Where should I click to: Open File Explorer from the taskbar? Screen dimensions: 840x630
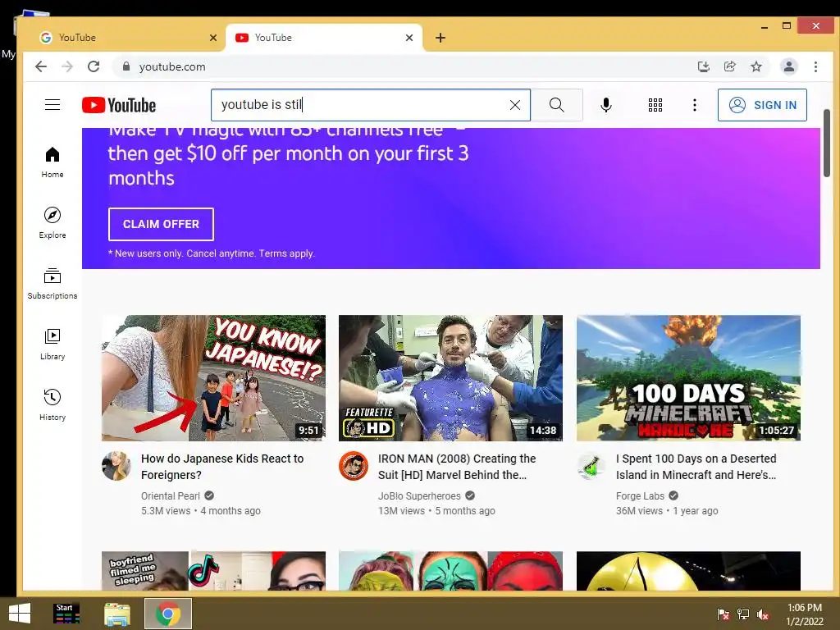[117, 614]
